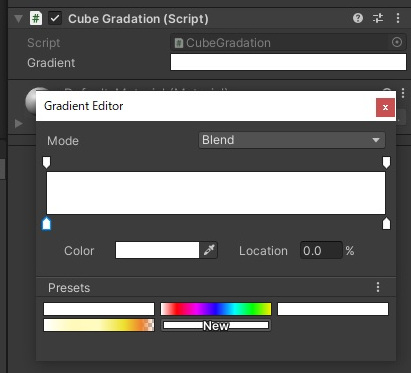Click New to save gradient preset

[216, 325]
